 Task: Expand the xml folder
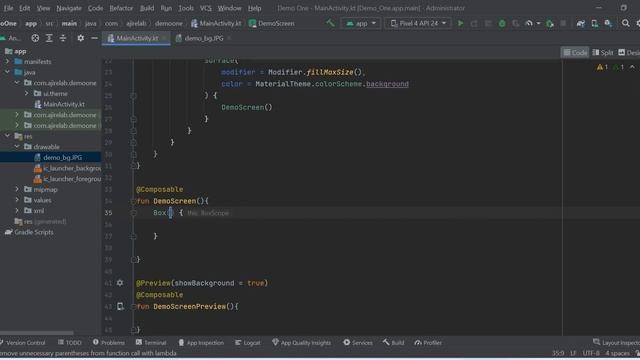[x=17, y=211]
